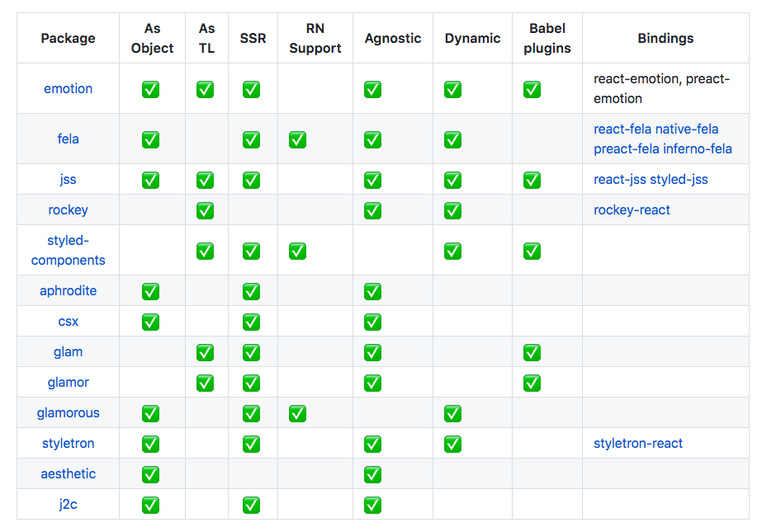The image size is (762, 532).
Task: Click the RN Support column header
Action: [315, 38]
